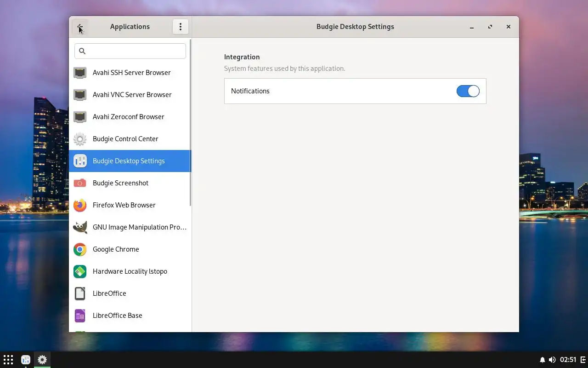
Task: Select the LibreOffice entry
Action: (x=130, y=293)
